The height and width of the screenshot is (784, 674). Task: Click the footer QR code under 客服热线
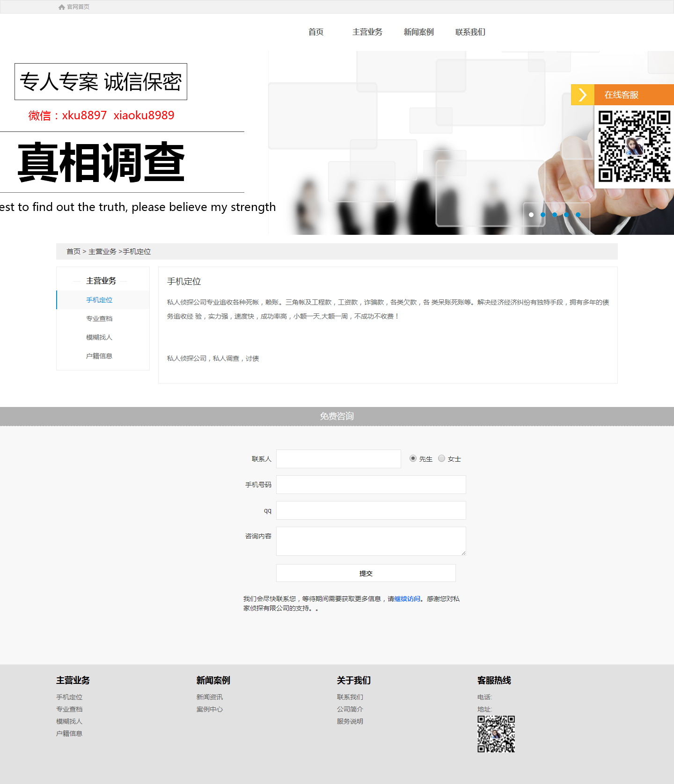pos(496,734)
